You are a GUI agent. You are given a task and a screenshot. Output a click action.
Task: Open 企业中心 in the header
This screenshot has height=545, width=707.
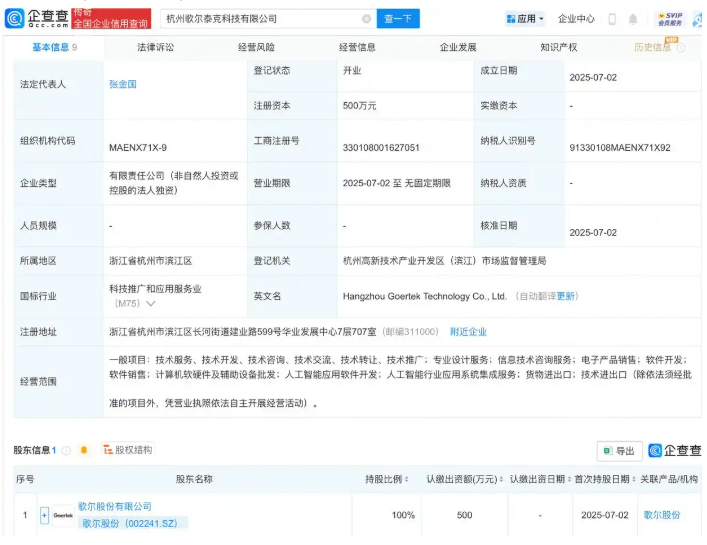(576, 19)
